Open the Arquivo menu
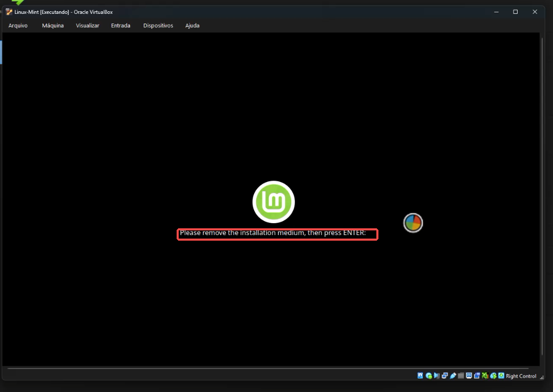 (x=18, y=25)
